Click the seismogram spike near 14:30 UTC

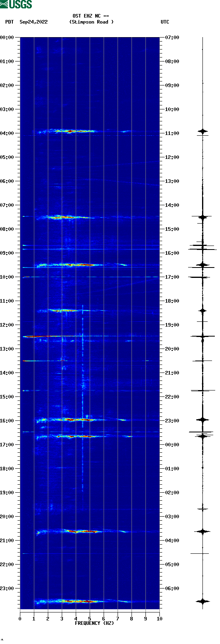203,217
